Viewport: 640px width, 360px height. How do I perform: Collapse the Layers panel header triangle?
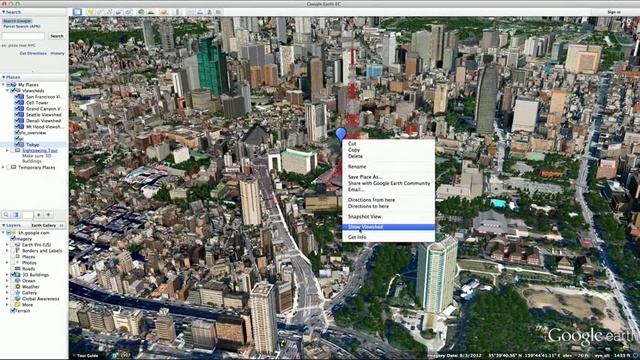[x=4, y=225]
